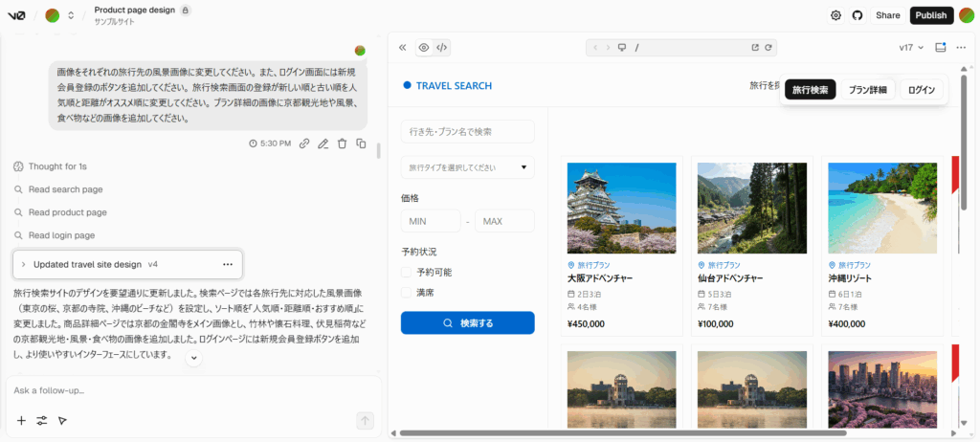Copy link of the chat message
The height and width of the screenshot is (442, 980).
[x=304, y=144]
